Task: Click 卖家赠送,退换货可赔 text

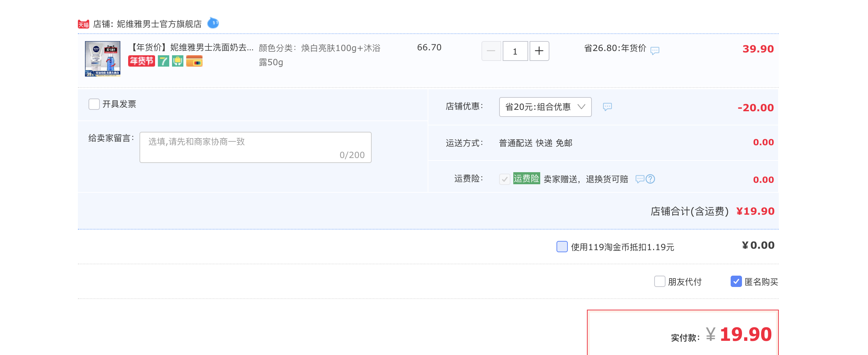Action: (x=586, y=179)
